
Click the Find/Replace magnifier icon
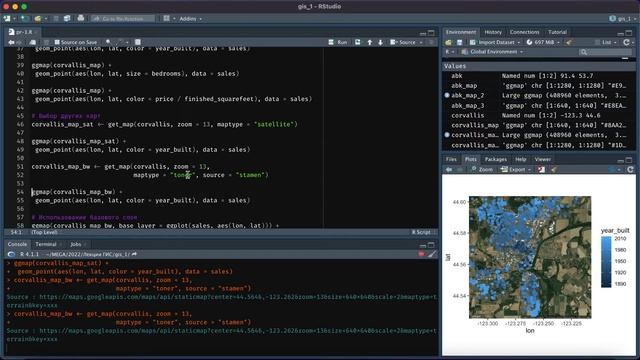[x=108, y=42]
